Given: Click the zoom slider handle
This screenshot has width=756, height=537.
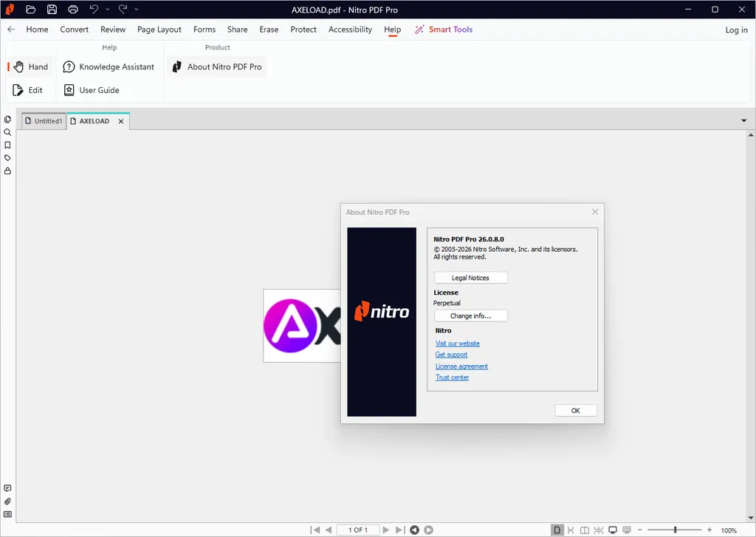Looking at the screenshot, I should (x=675, y=530).
